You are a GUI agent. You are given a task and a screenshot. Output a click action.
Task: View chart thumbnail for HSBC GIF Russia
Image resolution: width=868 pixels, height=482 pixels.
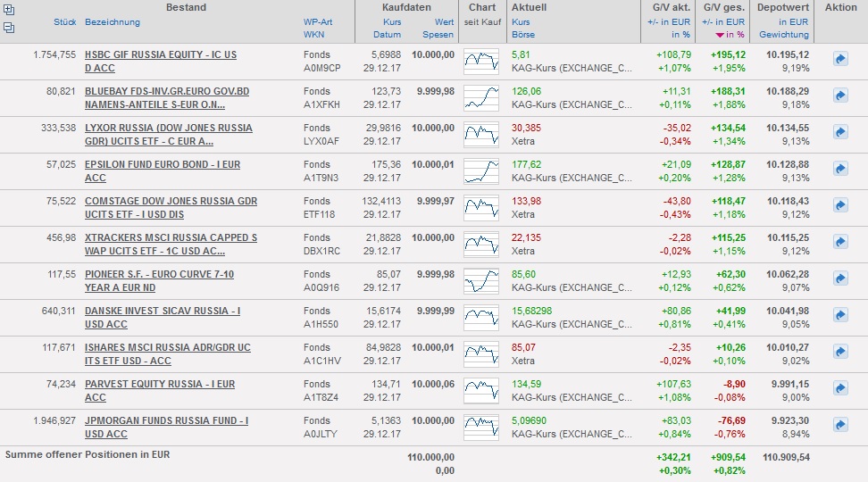click(481, 62)
